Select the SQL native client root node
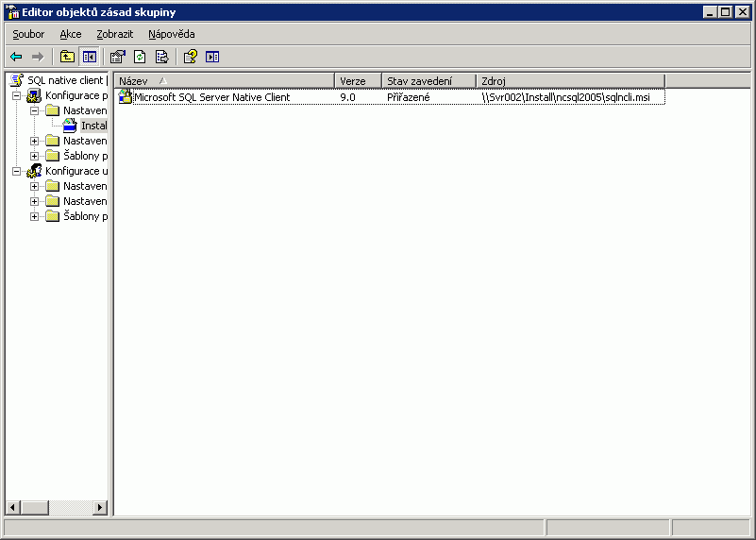 tap(64, 80)
